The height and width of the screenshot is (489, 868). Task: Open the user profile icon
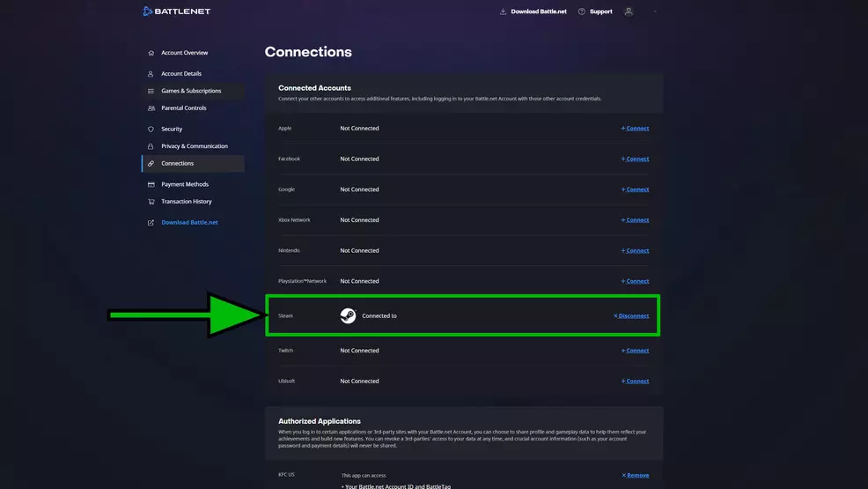click(x=629, y=11)
